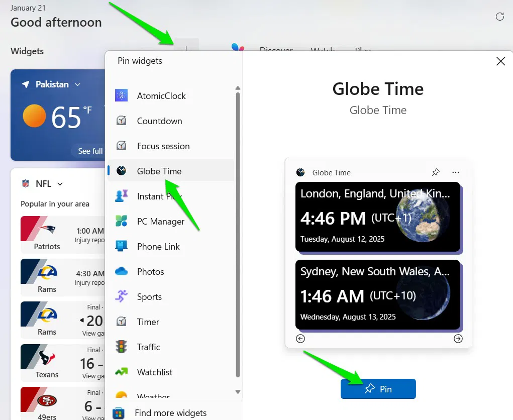Image resolution: width=513 pixels, height=420 pixels.
Task: Select the Countdown widget icon
Action: coord(121,121)
